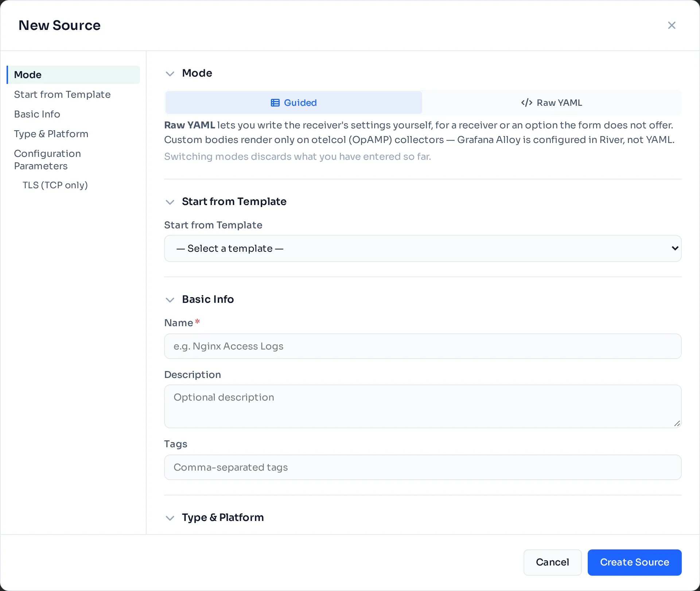Collapse the Start from Template section chevron

(x=170, y=202)
